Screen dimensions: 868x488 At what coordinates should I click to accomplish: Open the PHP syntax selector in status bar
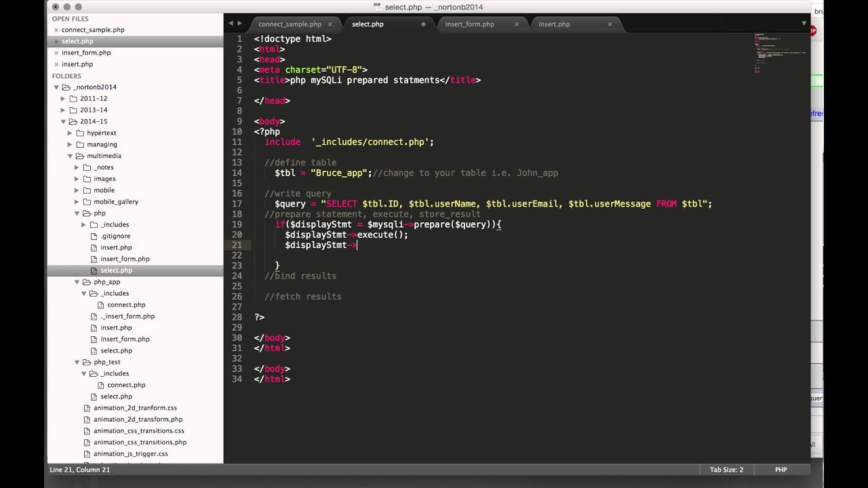coord(781,470)
